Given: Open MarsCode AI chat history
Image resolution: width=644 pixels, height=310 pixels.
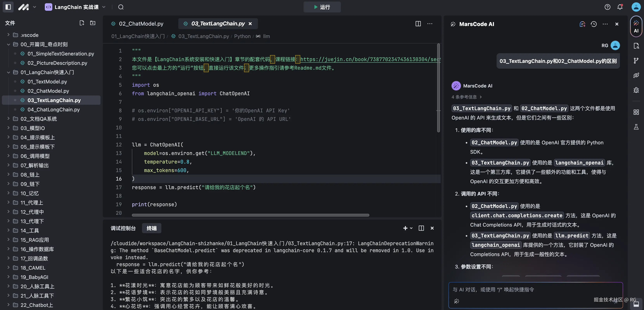Looking at the screenshot, I should coord(594,24).
